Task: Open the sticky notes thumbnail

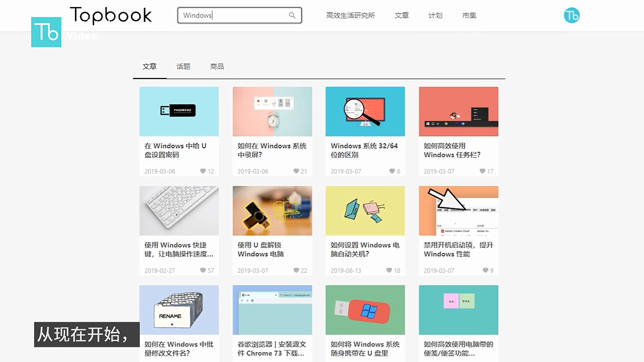Action: [x=458, y=310]
